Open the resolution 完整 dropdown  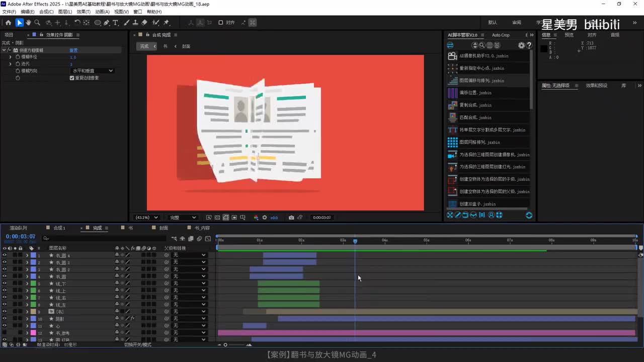(x=182, y=218)
